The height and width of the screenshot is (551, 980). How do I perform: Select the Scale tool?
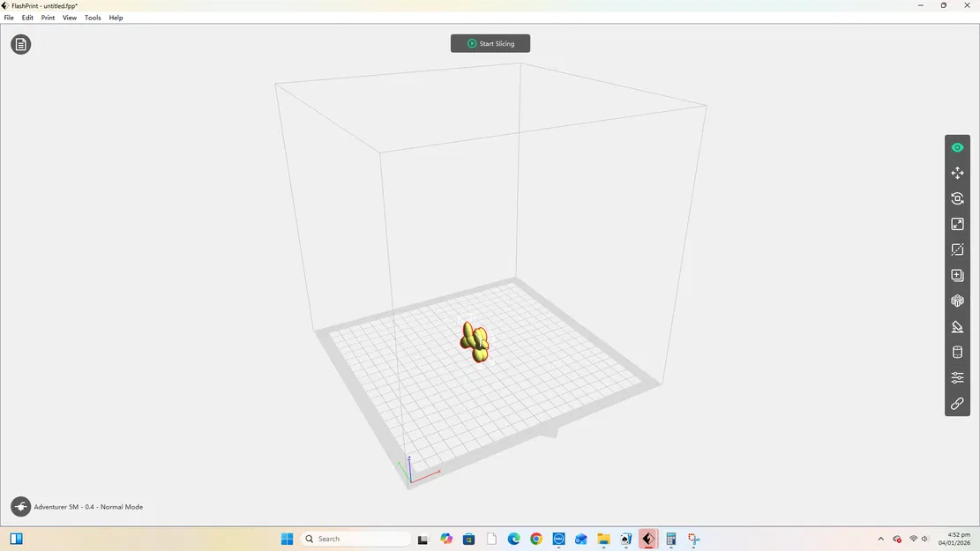pos(957,224)
